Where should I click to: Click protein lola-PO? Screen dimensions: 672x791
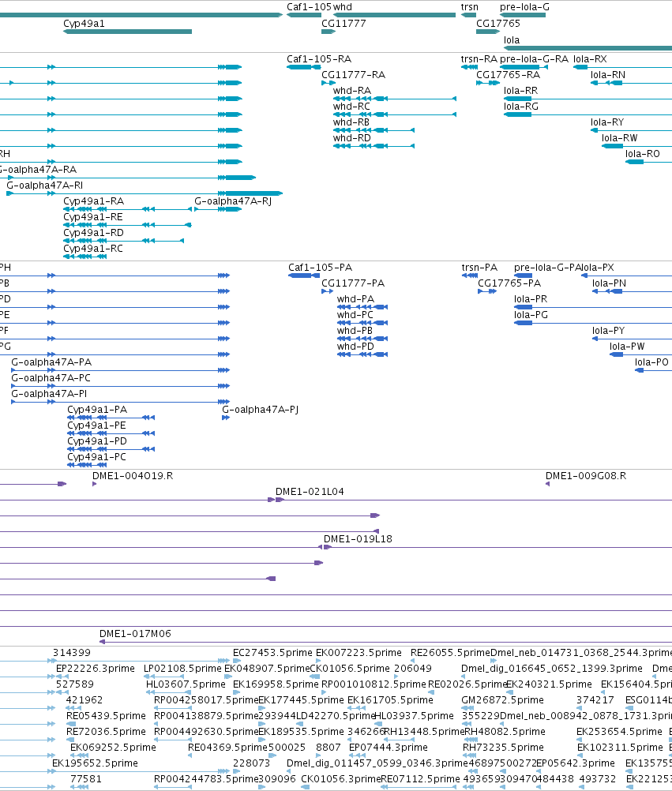tap(651, 362)
